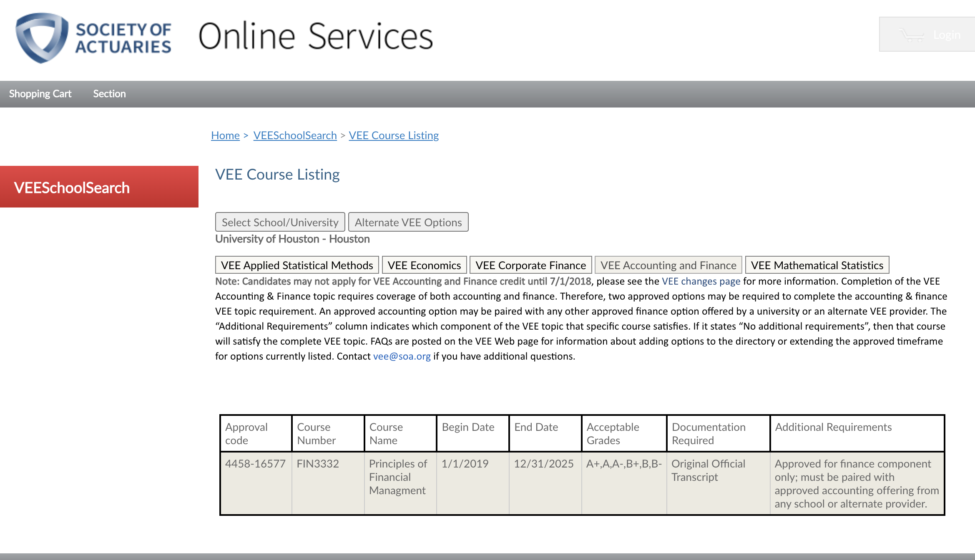Click the Course Number column header
The height and width of the screenshot is (560, 975).
click(328, 433)
